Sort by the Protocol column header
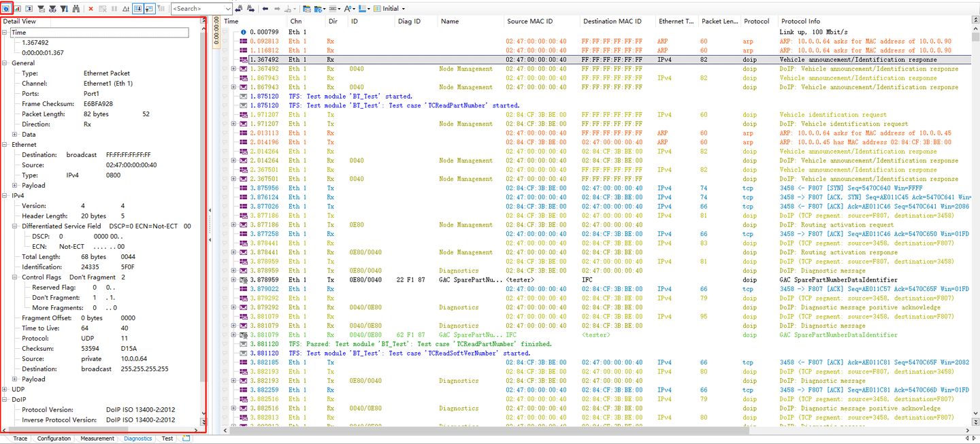Screen dimensions: 980x444 (759, 21)
